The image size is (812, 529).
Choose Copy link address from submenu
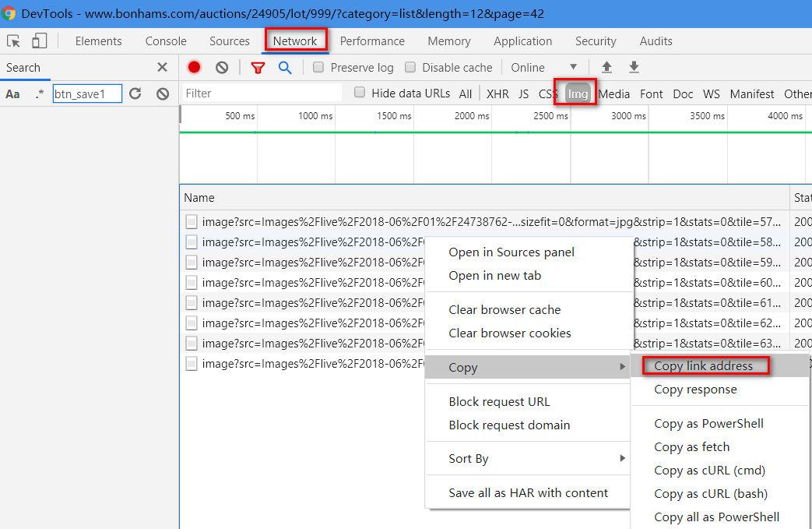[704, 366]
